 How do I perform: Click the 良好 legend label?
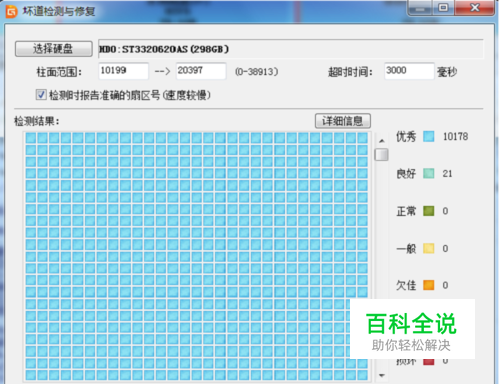pyautogui.click(x=406, y=174)
